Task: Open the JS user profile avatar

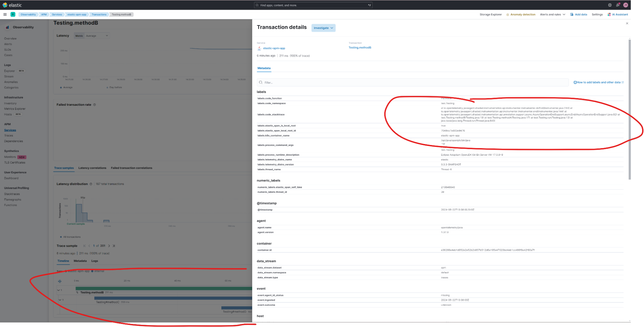Action: coord(626,5)
